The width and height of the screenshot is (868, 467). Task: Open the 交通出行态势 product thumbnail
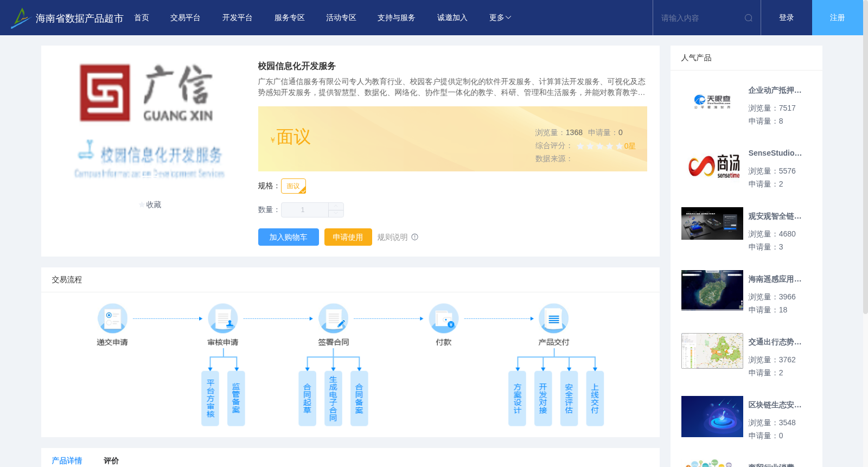coord(712,351)
